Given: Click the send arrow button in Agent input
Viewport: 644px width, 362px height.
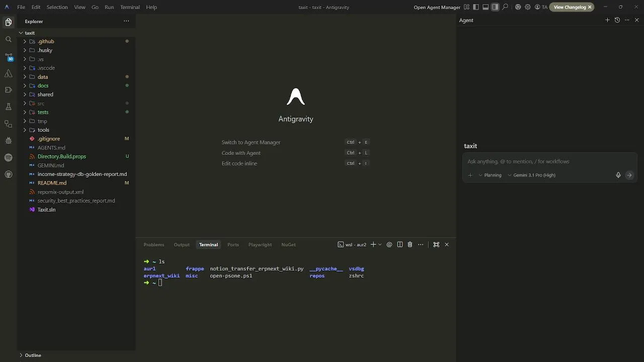Looking at the screenshot, I should (629, 175).
